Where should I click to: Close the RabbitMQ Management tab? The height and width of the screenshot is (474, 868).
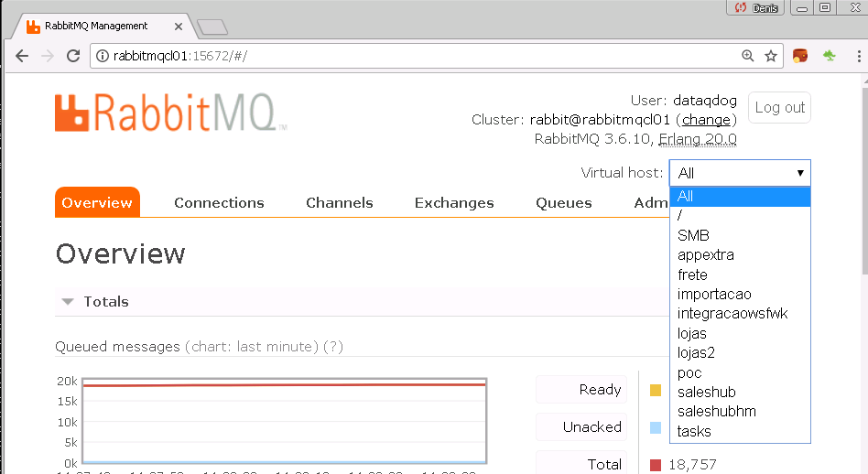[x=179, y=27]
